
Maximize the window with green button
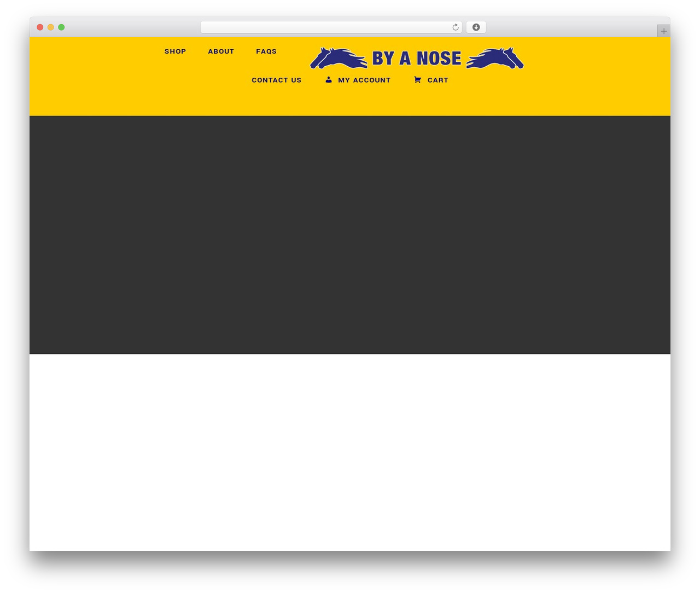pyautogui.click(x=61, y=27)
